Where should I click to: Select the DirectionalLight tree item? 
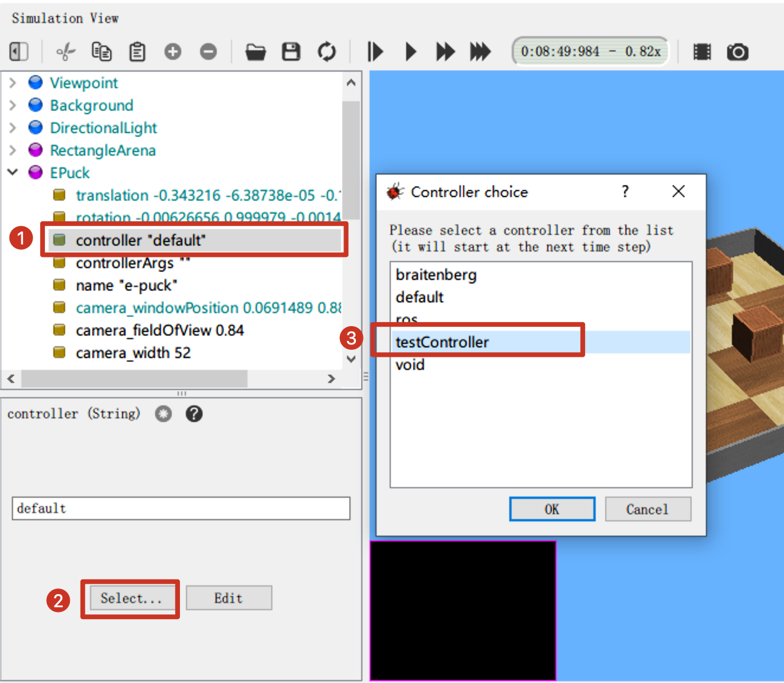[104, 128]
